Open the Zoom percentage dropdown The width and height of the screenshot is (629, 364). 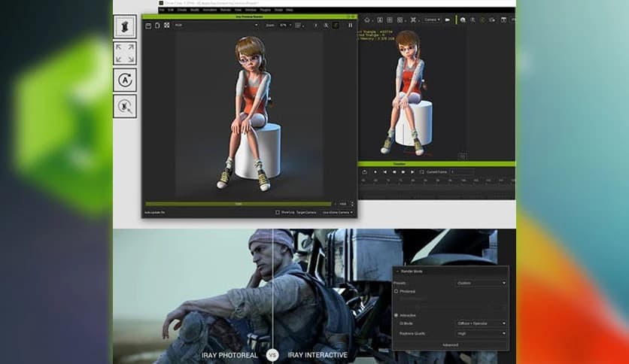(285, 26)
